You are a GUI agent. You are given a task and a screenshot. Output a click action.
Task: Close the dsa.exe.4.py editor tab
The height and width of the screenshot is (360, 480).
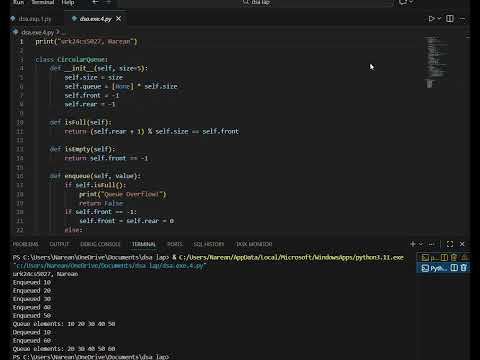[x=119, y=19]
